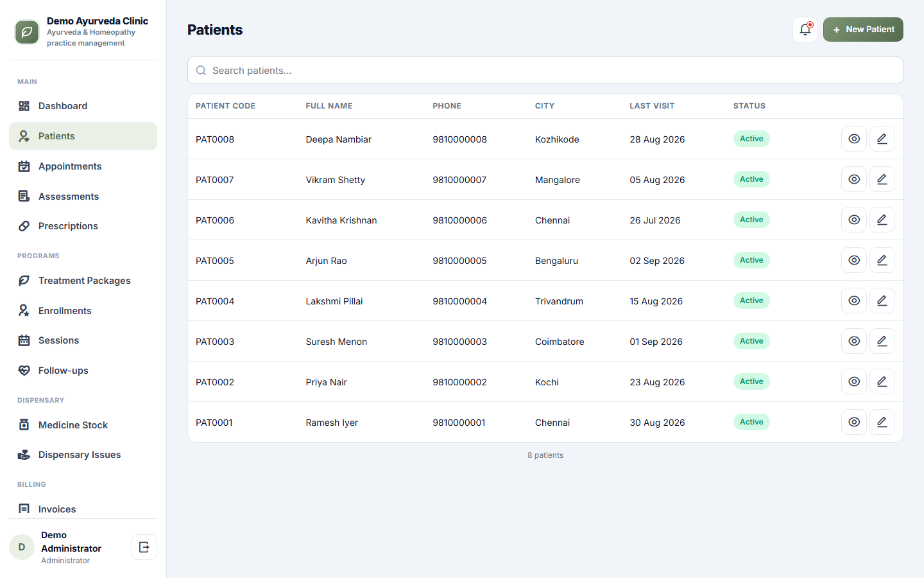The height and width of the screenshot is (578, 924).
Task: Click the city Trivandrum
Action: pos(559,301)
